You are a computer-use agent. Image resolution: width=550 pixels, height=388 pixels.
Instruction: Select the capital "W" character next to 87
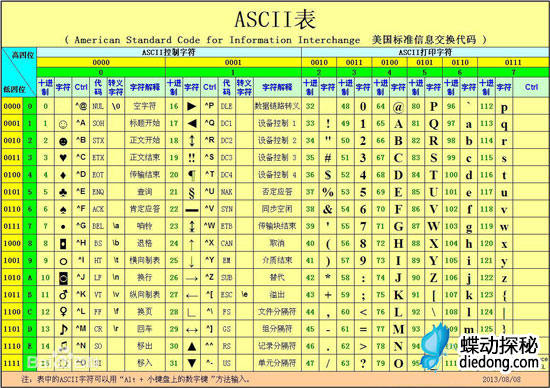coord(434,226)
